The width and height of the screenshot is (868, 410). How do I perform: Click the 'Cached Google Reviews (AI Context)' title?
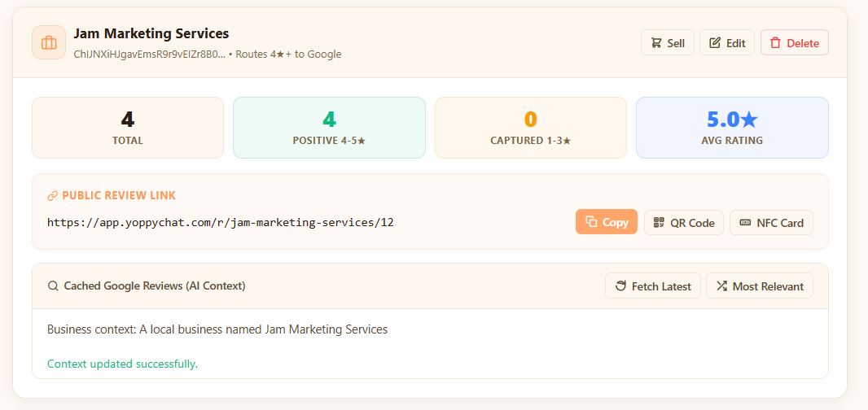[155, 286]
